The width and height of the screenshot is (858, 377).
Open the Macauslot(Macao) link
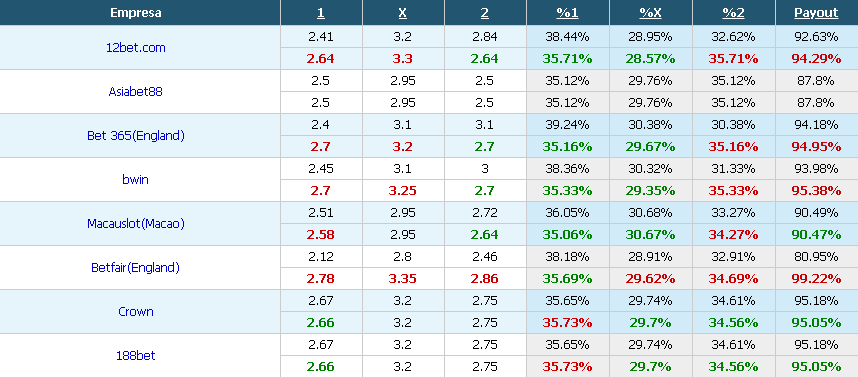(136, 223)
